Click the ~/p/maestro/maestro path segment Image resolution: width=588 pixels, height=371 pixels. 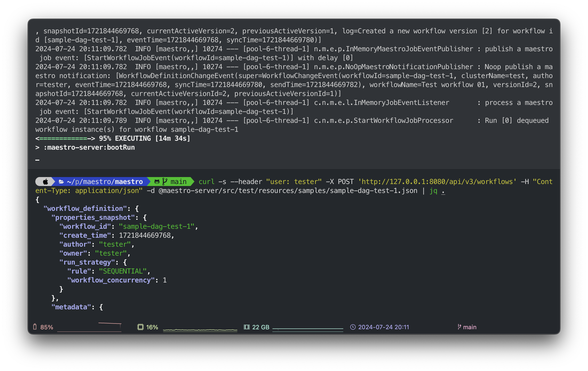coord(105,182)
